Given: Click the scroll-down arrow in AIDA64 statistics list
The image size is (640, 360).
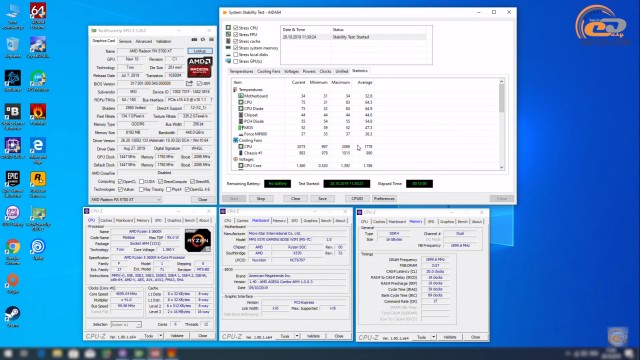Looking at the screenshot, I should click(501, 167).
